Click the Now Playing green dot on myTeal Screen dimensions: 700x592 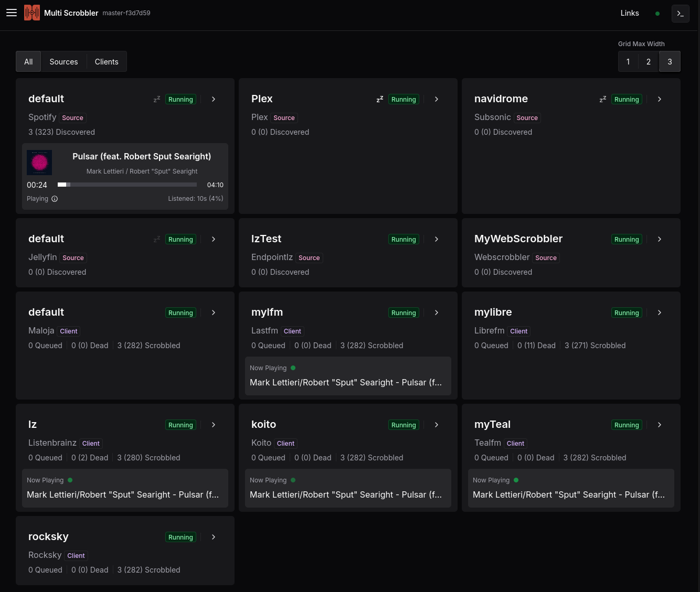point(516,480)
